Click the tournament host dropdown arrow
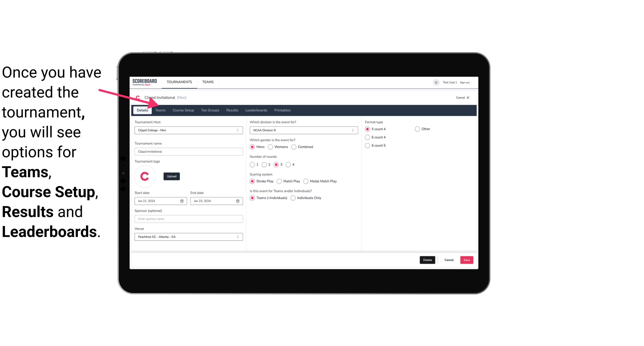 click(238, 130)
